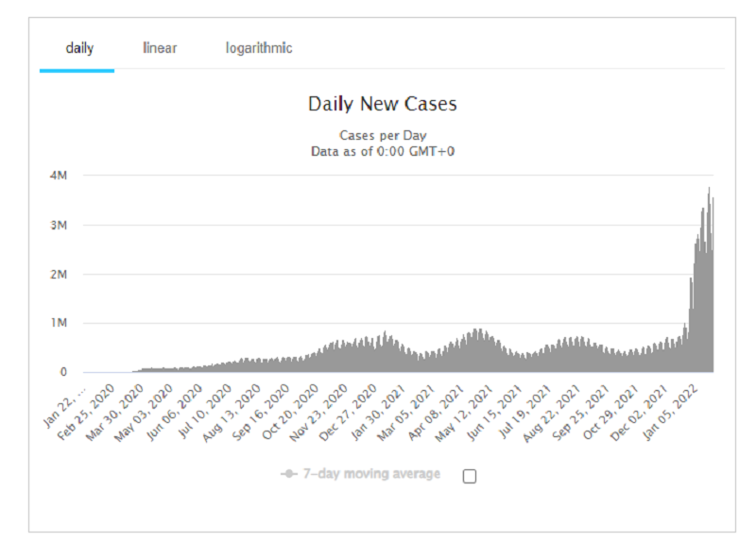Click the Daily New Cases chart title
Viewport: 756px width, 542px height.
tap(383, 104)
